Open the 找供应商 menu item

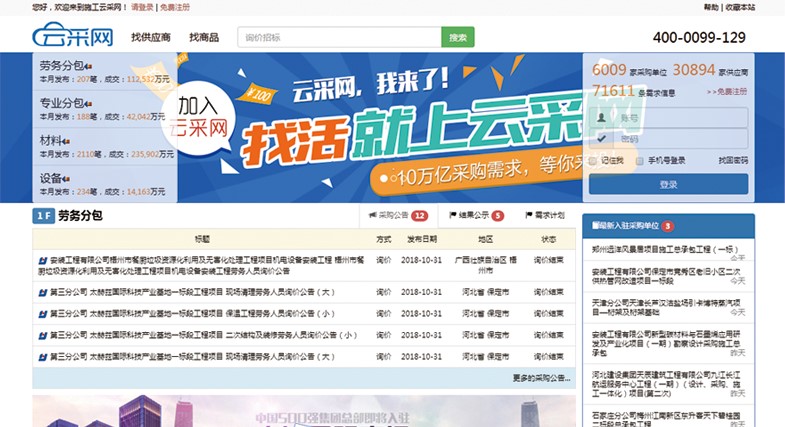(x=151, y=38)
